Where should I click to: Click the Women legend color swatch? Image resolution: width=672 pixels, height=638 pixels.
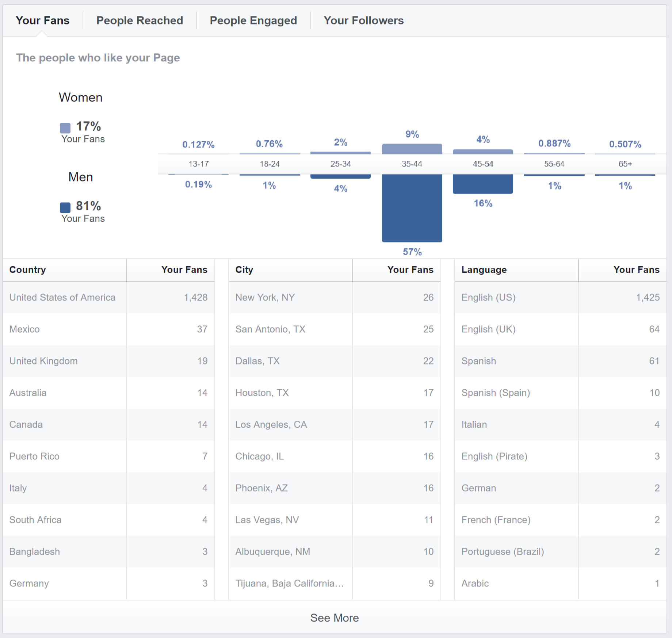coord(65,128)
